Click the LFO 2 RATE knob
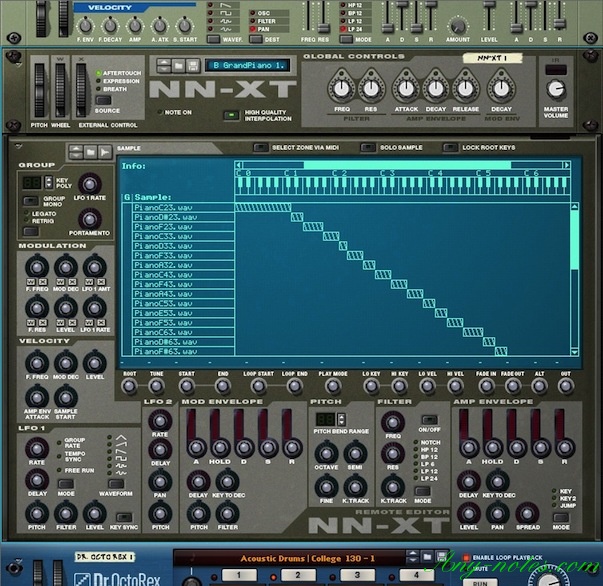This screenshot has height=586, width=603. 160,421
